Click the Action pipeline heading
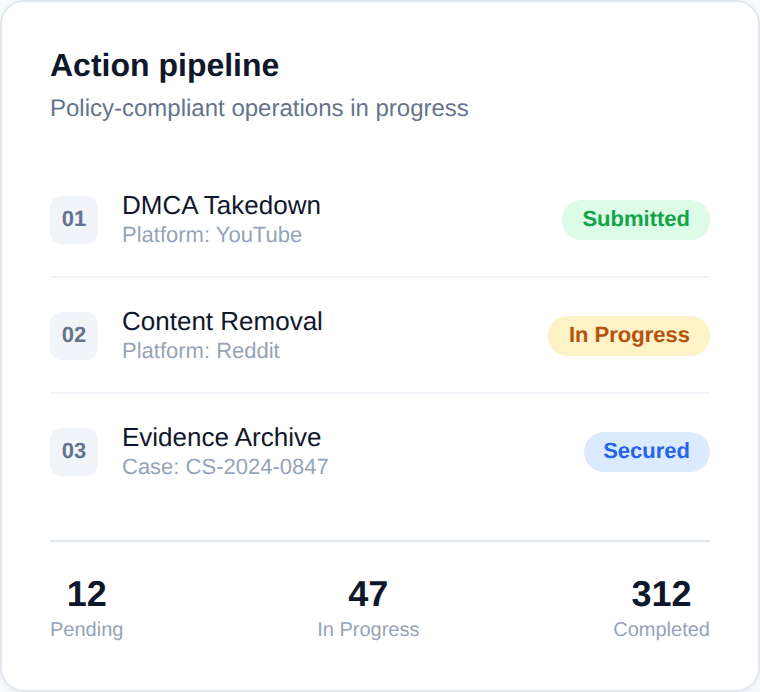 (x=164, y=66)
